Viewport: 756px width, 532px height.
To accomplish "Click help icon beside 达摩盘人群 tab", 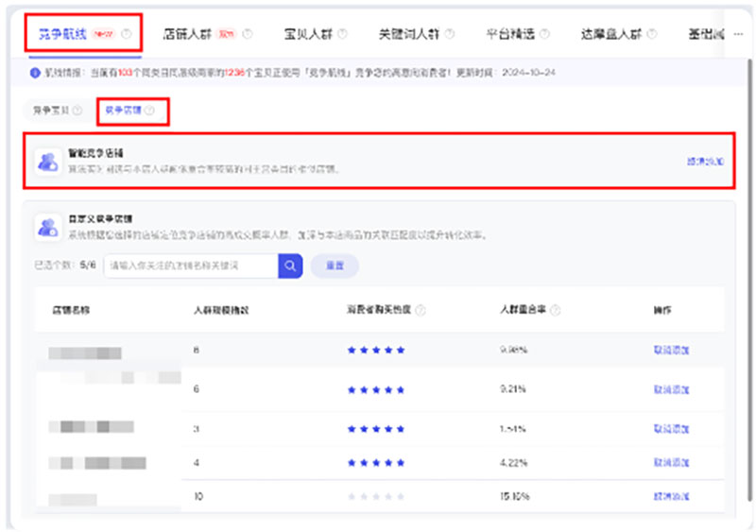I will click(x=652, y=34).
